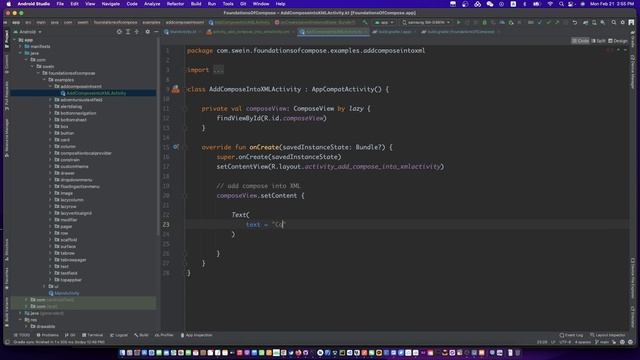
Task: Click the Text( composable call in the editor
Action: click(x=240, y=215)
